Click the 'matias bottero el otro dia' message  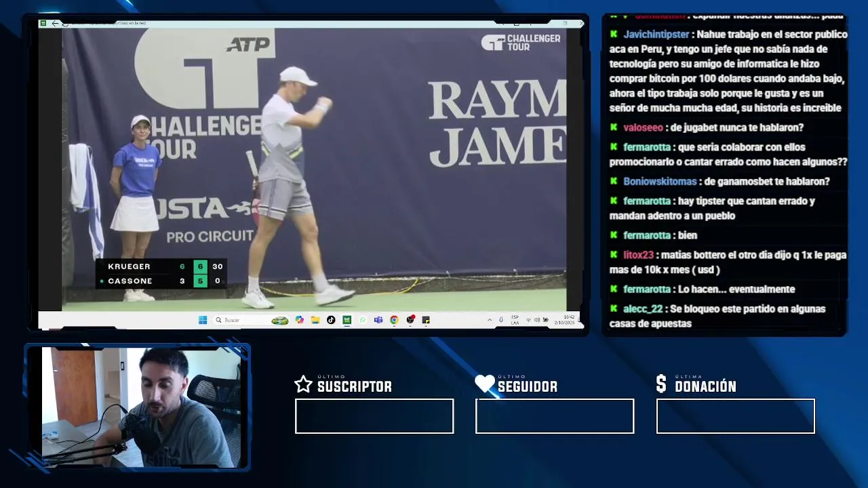click(x=728, y=262)
